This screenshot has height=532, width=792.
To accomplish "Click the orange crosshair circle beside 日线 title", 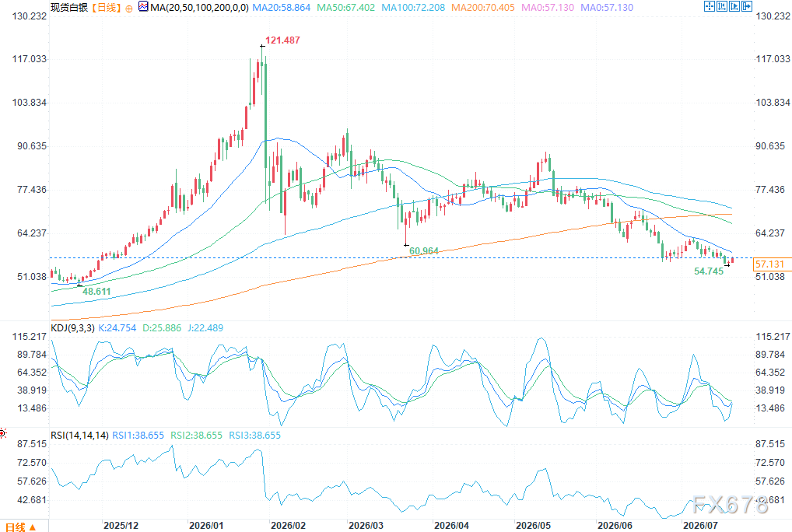I will click(x=129, y=9).
